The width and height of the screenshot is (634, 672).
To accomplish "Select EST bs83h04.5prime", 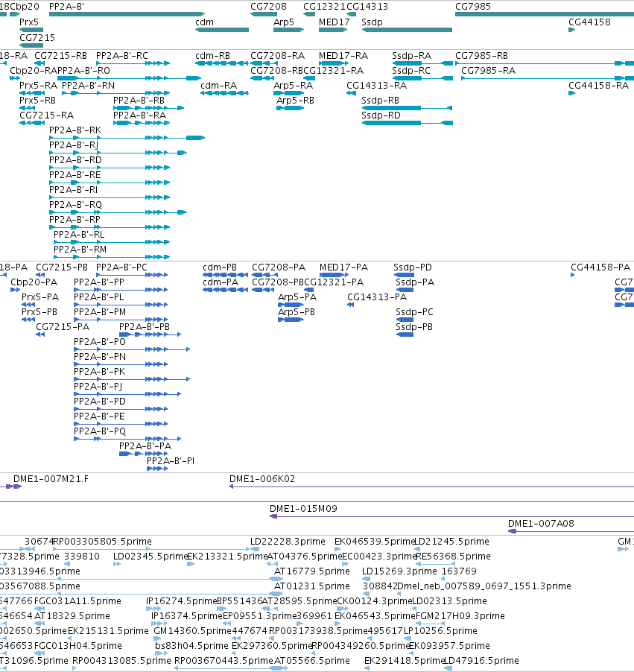I will point(161,653).
